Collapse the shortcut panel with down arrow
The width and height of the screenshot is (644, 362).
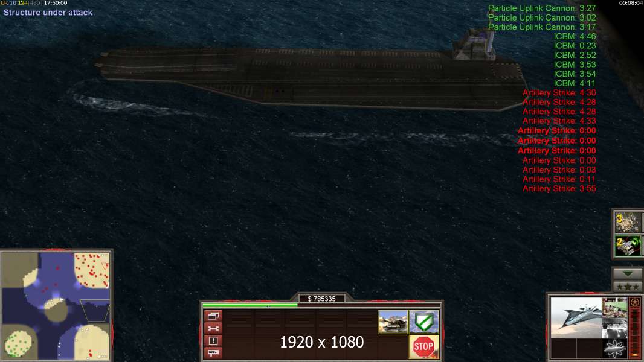[x=628, y=273]
